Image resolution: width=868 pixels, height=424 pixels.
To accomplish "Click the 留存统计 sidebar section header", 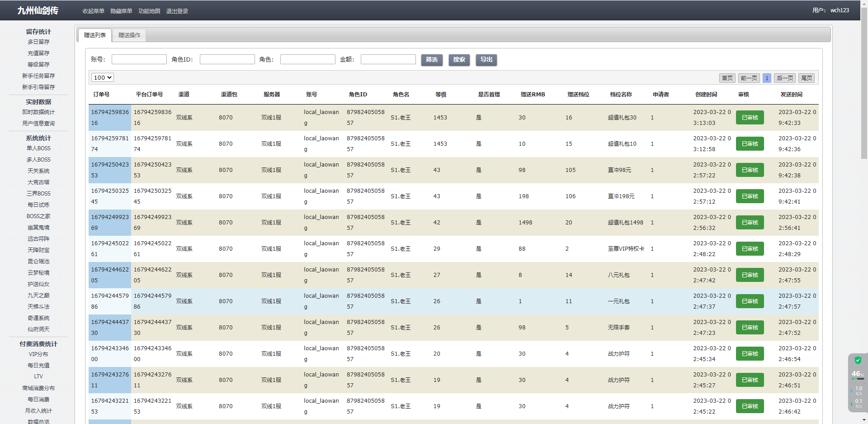I will pos(38,32).
